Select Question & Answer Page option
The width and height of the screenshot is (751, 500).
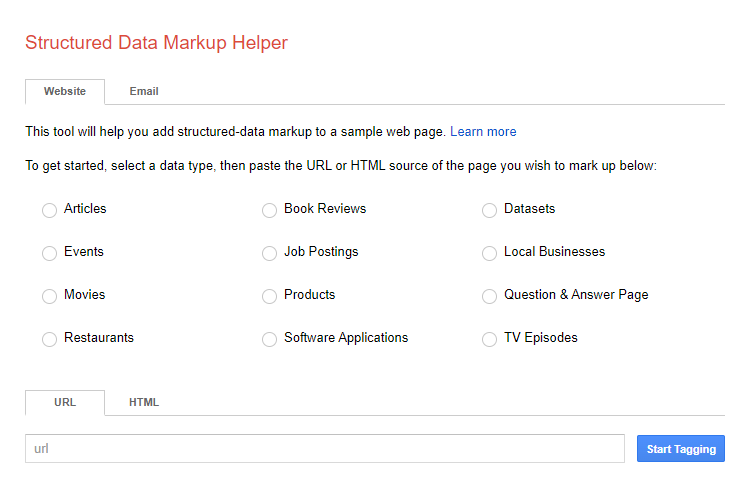pos(489,296)
